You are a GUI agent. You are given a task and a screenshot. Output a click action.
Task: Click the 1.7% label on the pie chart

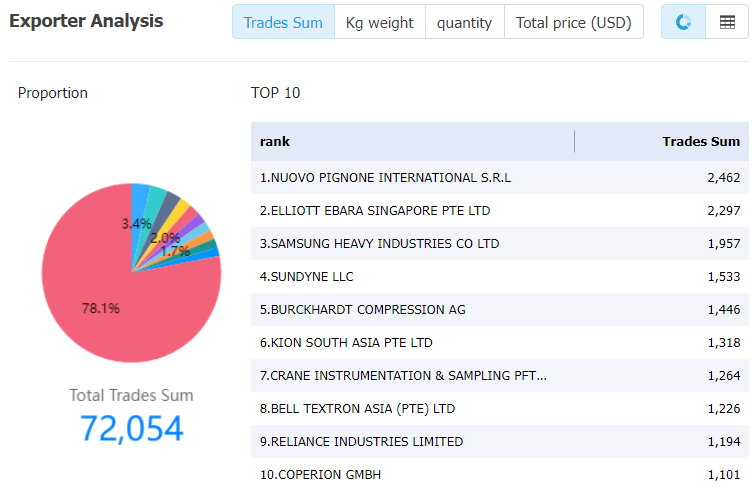click(175, 251)
